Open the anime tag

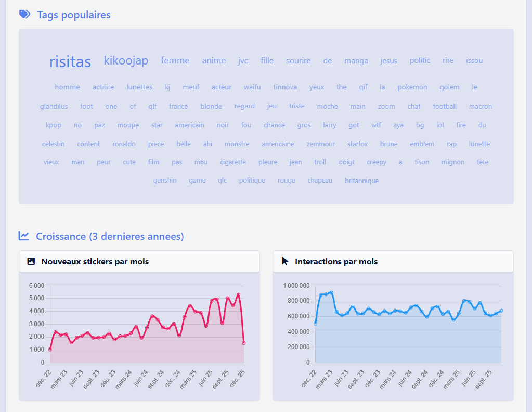coord(214,61)
